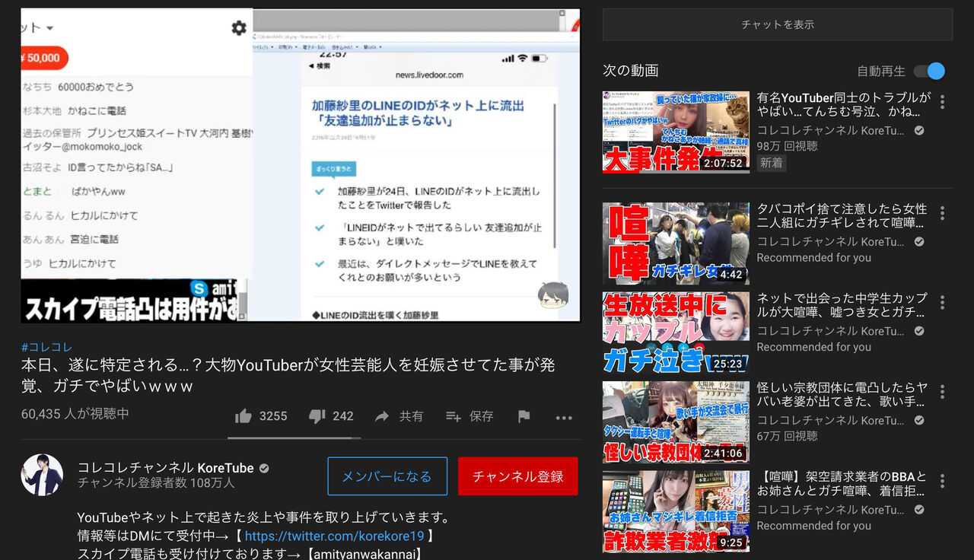Screen dimensions: 974x560
Task: Open title 怪しい宗教団体に電凸 video
Action: [842, 394]
